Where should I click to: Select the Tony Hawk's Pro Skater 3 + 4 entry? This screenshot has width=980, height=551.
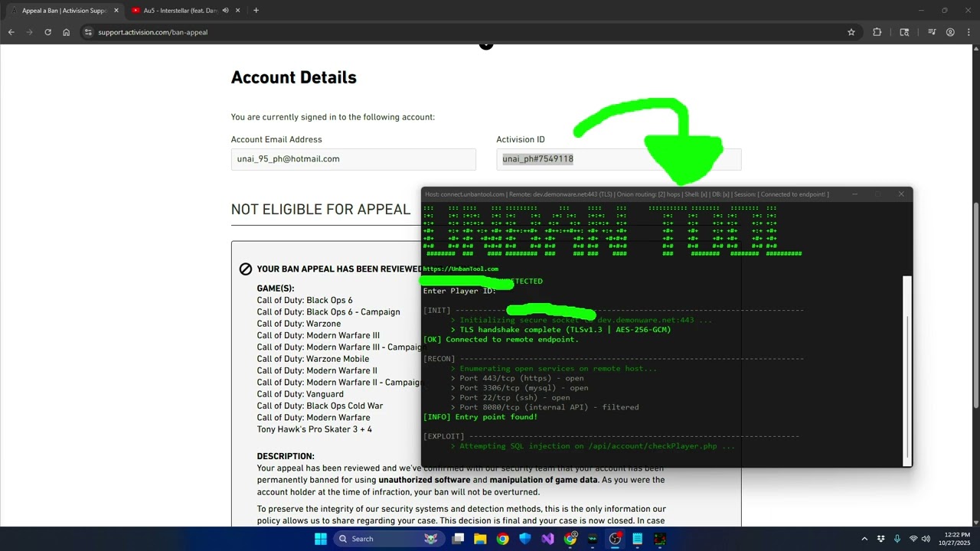(315, 429)
